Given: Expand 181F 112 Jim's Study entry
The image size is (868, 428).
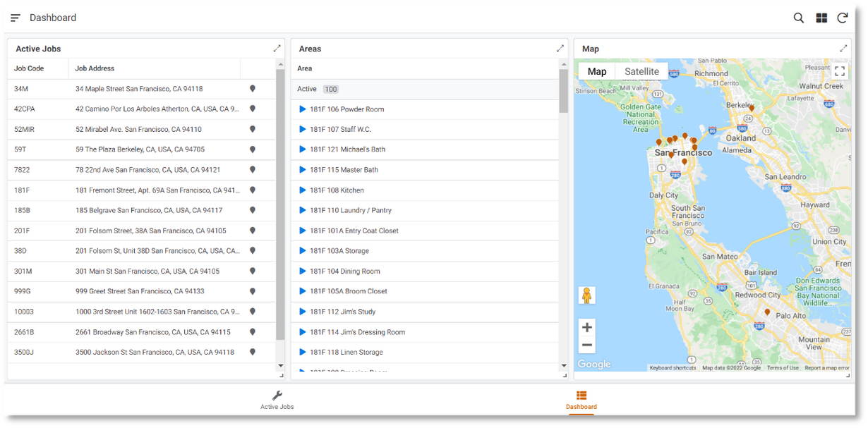Looking at the screenshot, I should point(303,312).
